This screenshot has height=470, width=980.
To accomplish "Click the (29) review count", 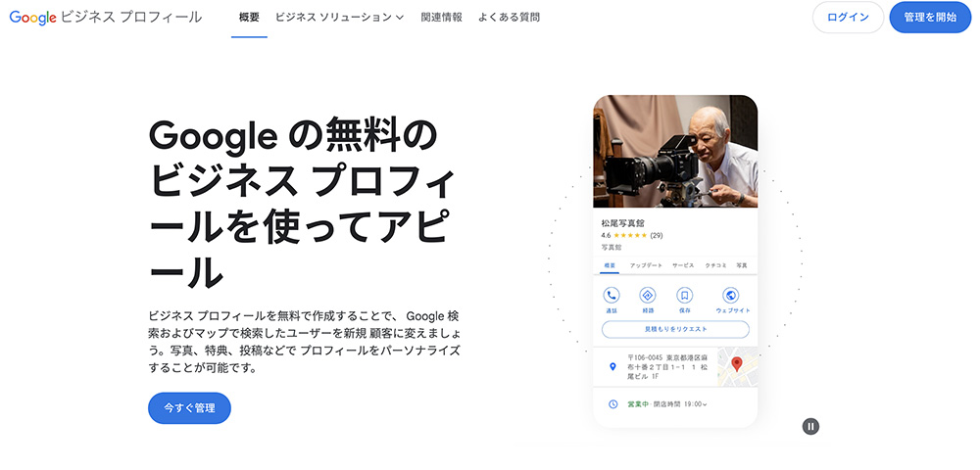I will [657, 235].
